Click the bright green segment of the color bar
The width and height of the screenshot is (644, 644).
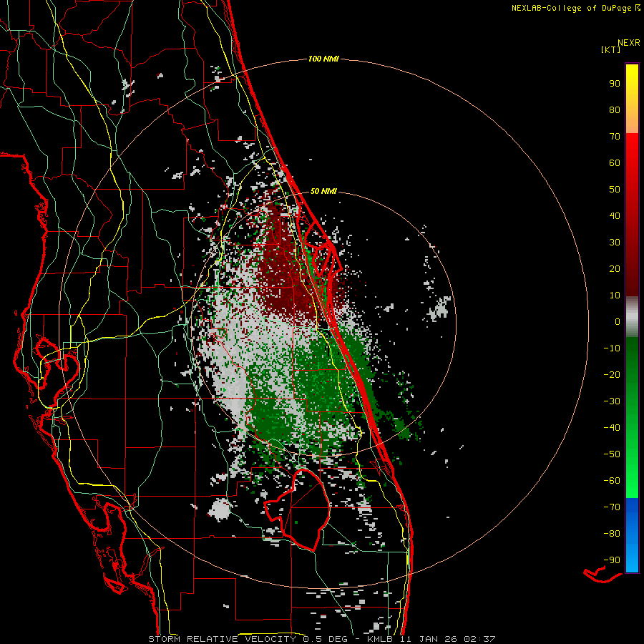tap(632, 472)
